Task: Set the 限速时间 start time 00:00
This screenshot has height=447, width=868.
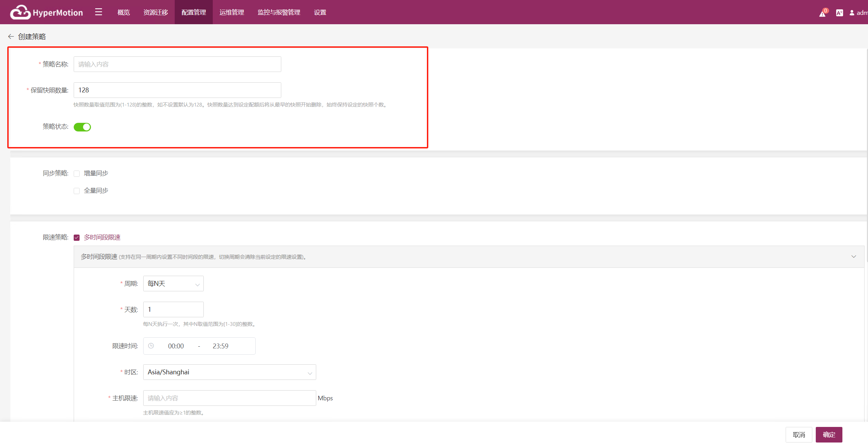Action: tap(176, 346)
